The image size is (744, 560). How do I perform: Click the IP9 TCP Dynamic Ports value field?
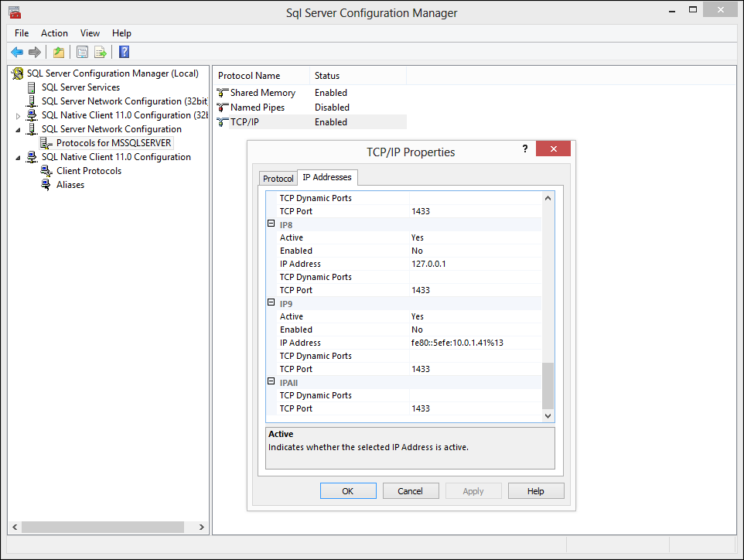(476, 356)
